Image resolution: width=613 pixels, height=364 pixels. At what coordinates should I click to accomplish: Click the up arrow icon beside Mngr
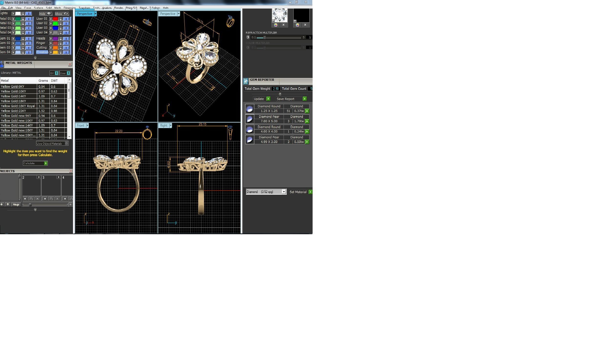8,204
